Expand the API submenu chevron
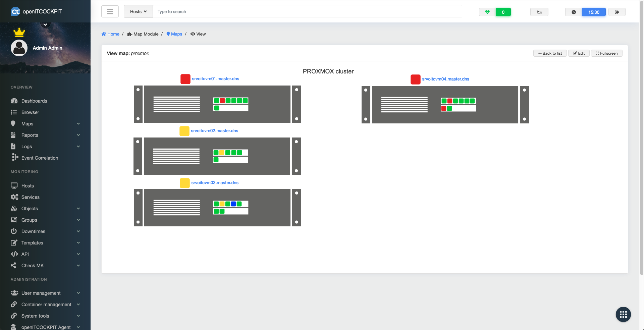This screenshot has width=644, height=330. point(78,254)
